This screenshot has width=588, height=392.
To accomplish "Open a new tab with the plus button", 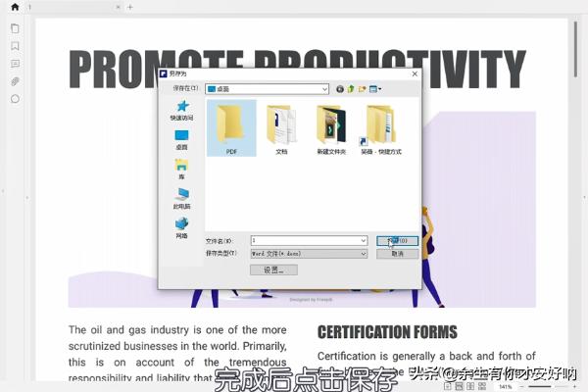I will pos(130,7).
